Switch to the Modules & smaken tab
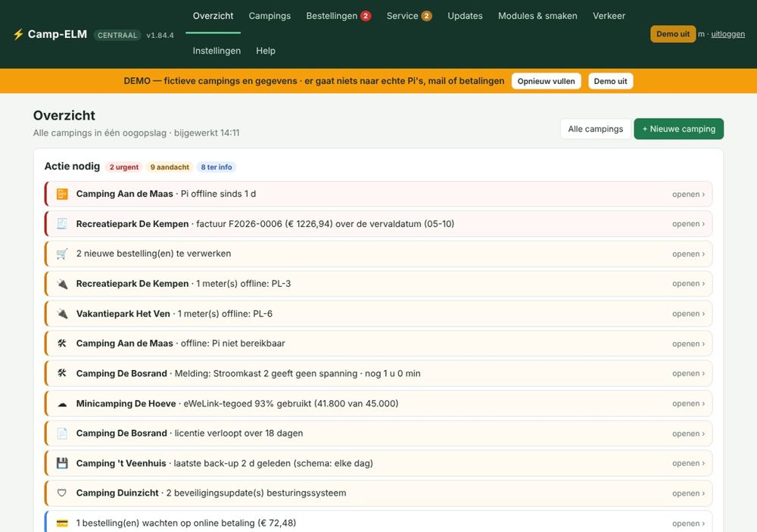Image resolution: width=757 pixels, height=532 pixels. (x=537, y=16)
